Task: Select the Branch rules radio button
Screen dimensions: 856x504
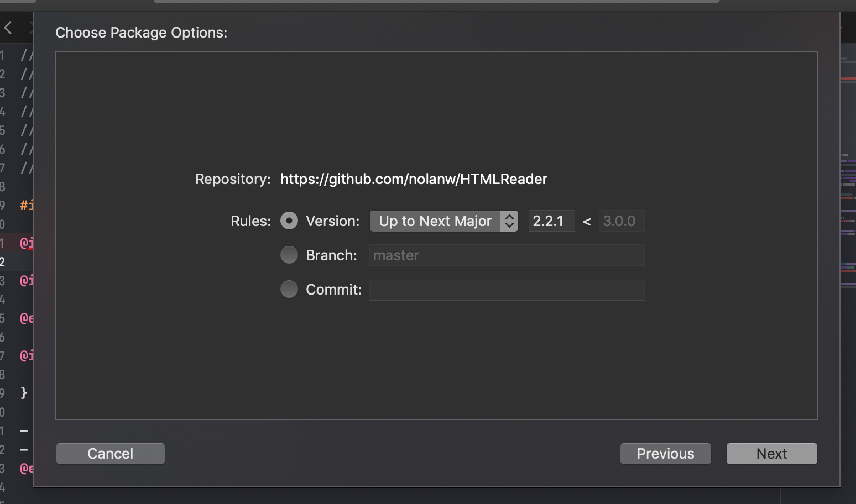Action: 289,255
